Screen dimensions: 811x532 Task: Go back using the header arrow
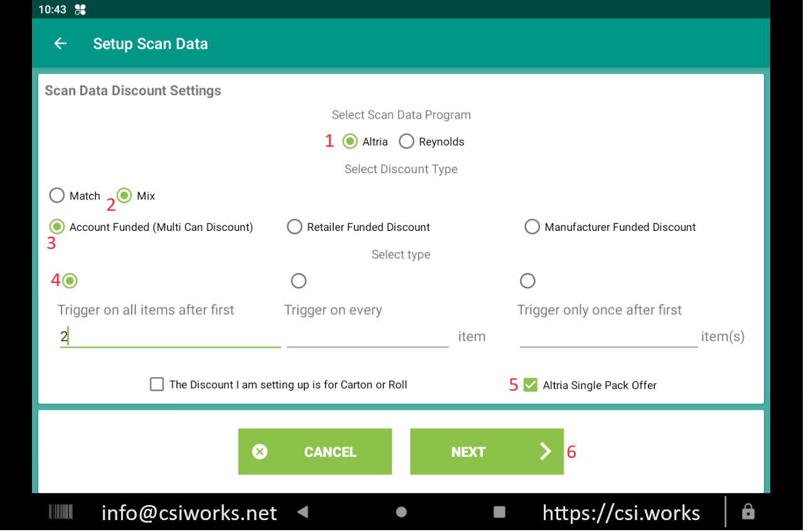point(60,43)
